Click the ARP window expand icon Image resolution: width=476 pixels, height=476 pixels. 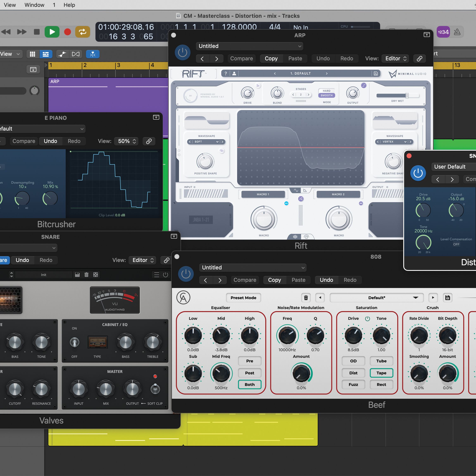pos(427,35)
